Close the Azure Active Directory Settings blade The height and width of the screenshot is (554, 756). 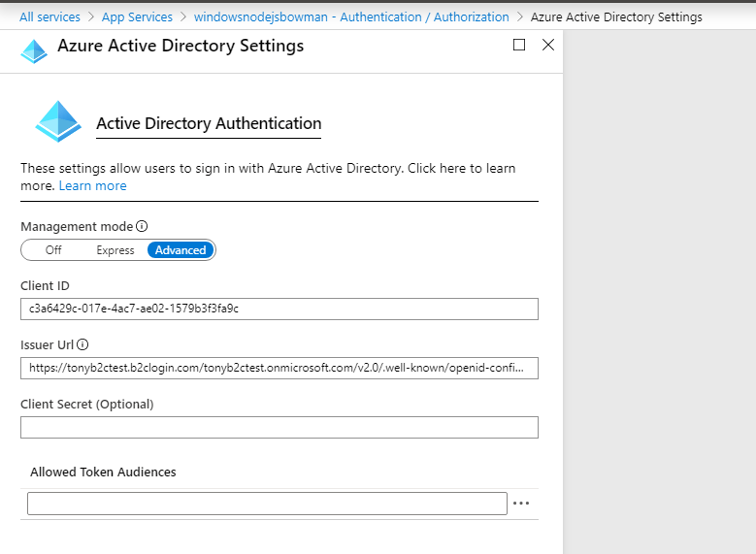click(548, 45)
